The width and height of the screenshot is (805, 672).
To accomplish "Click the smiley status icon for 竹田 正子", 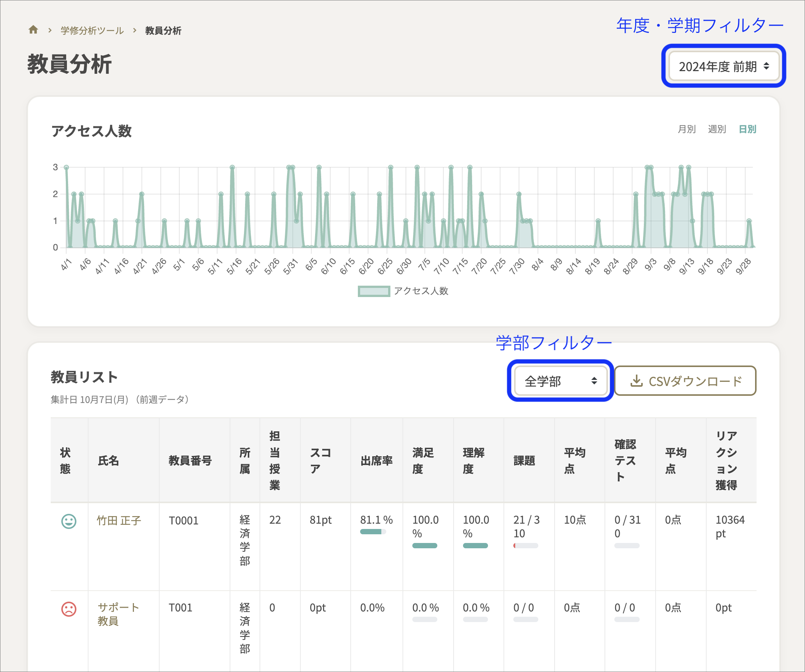I will coord(69,521).
